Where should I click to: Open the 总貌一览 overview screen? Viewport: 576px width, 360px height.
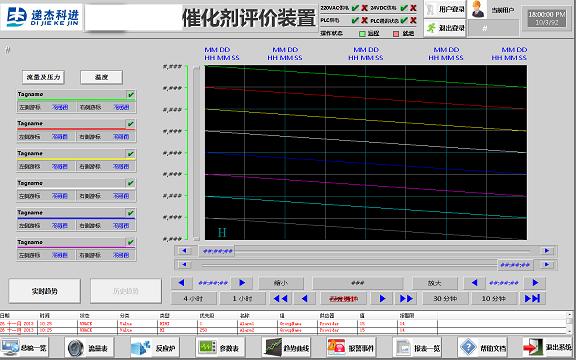(x=24, y=347)
